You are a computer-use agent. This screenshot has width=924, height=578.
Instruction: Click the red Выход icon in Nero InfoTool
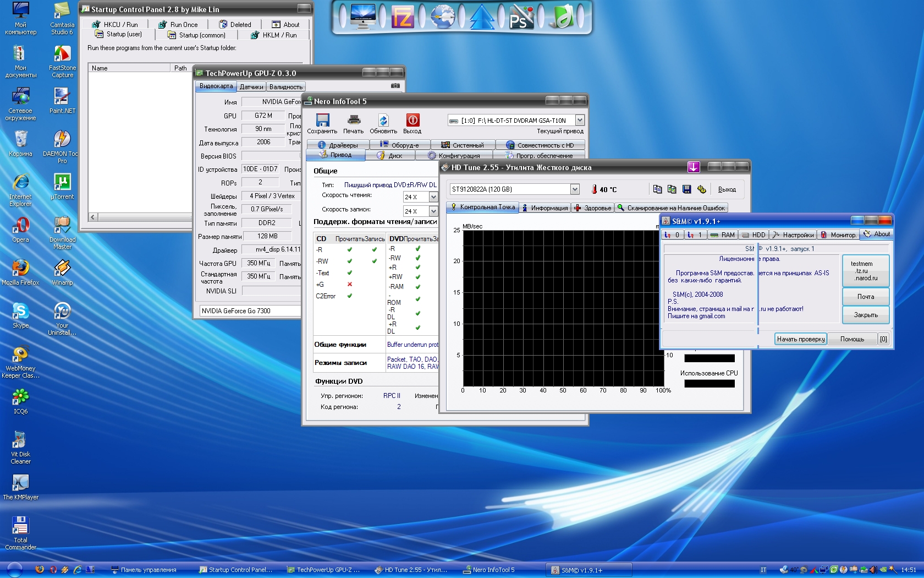412,120
